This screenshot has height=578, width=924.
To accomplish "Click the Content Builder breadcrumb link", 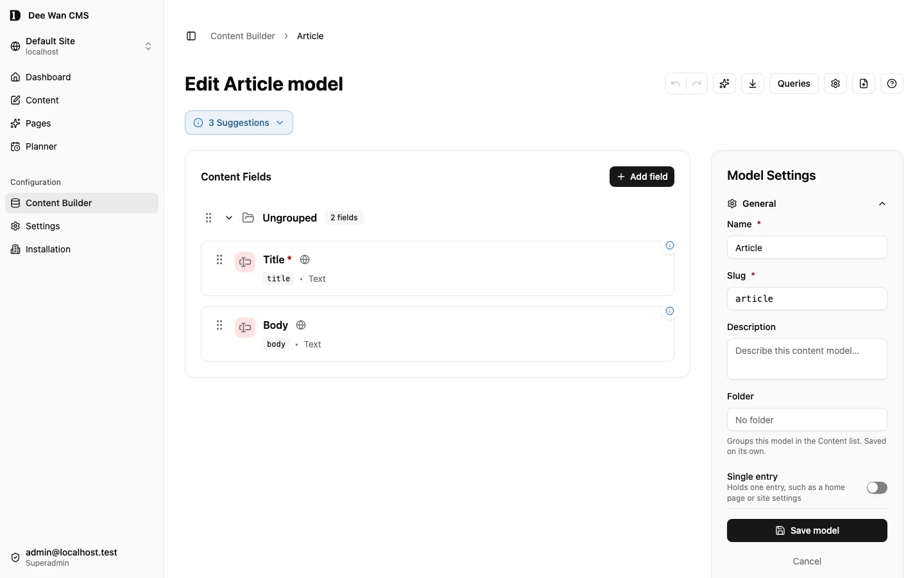I will point(243,36).
